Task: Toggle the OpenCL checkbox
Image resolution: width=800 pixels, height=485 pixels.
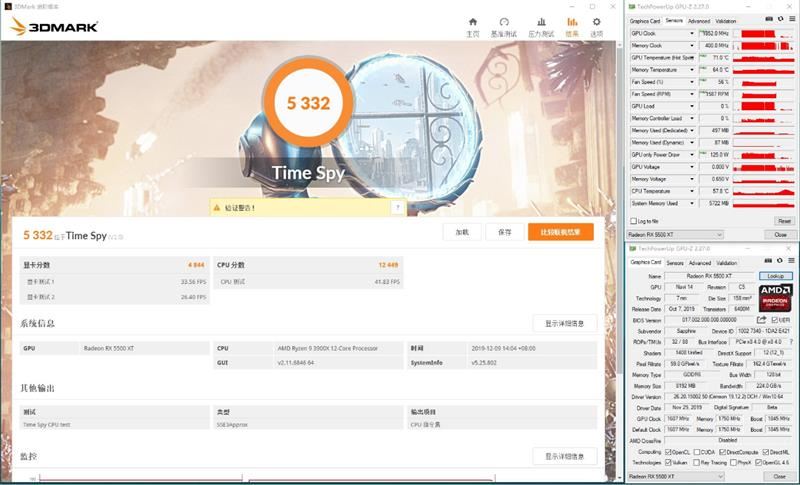Action: pyautogui.click(x=668, y=452)
